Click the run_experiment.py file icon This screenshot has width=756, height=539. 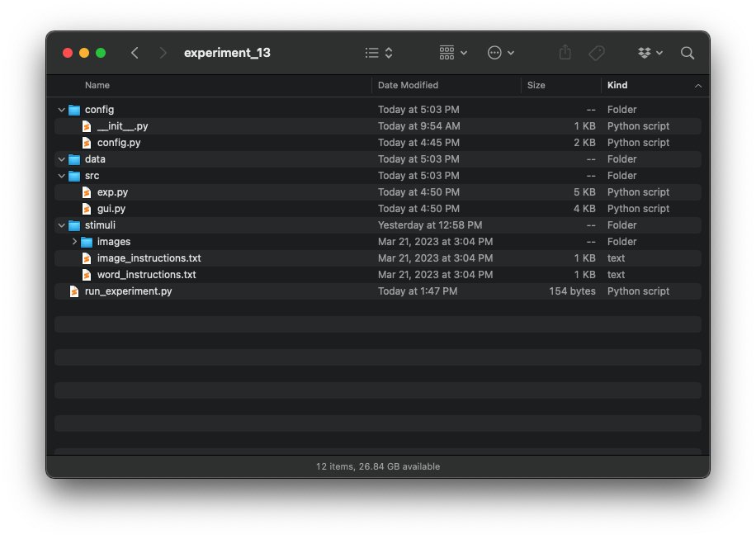click(x=74, y=291)
